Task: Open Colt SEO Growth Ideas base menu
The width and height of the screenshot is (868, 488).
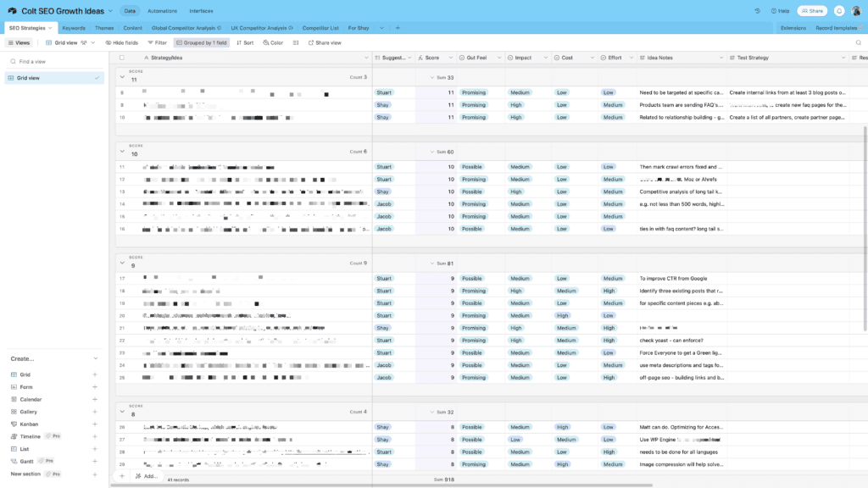Action: [66, 11]
